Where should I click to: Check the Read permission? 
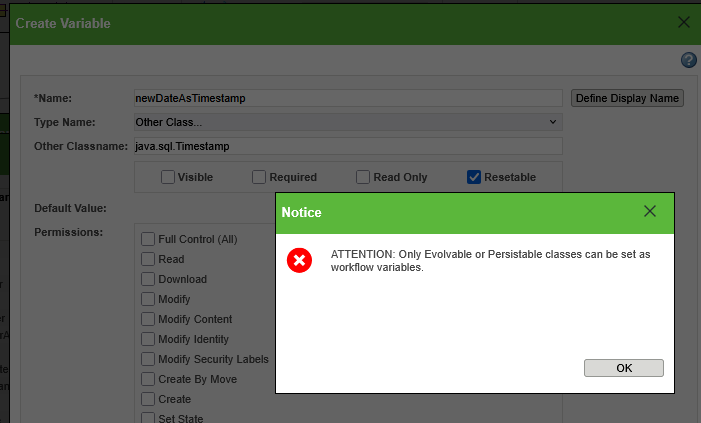[x=148, y=259]
